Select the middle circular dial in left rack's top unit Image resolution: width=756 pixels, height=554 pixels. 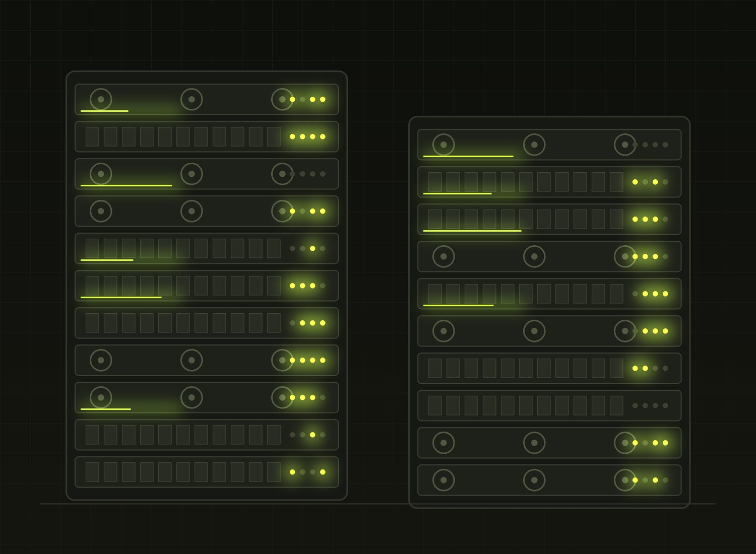click(x=192, y=99)
